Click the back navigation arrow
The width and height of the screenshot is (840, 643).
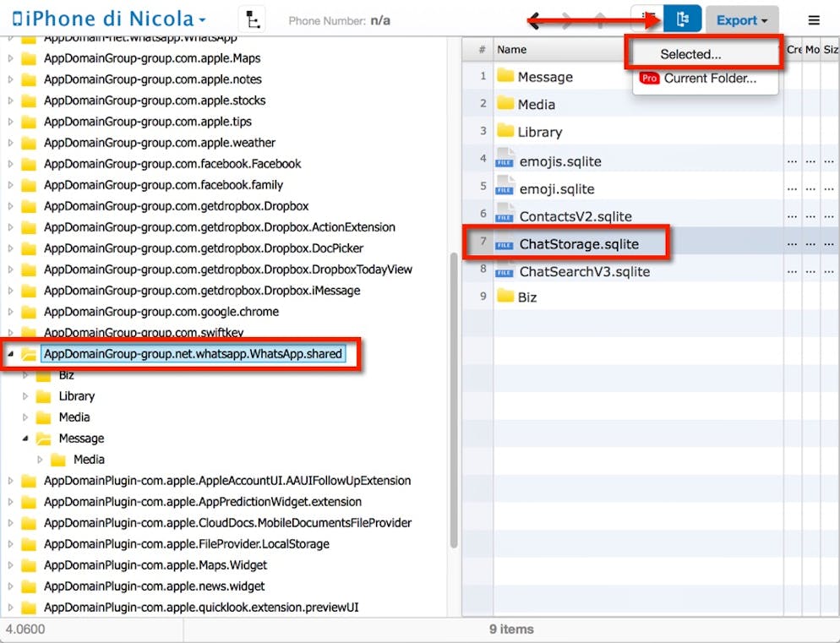coord(534,21)
